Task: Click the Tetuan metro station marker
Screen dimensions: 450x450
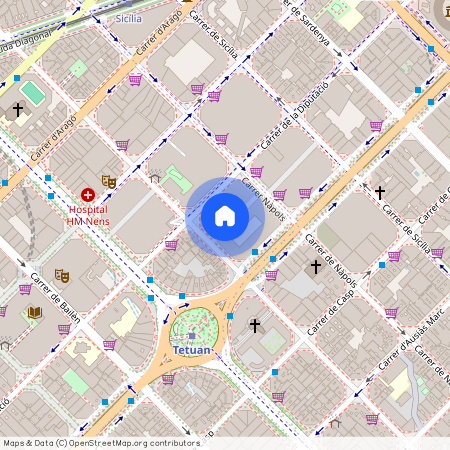Action: coord(192,336)
